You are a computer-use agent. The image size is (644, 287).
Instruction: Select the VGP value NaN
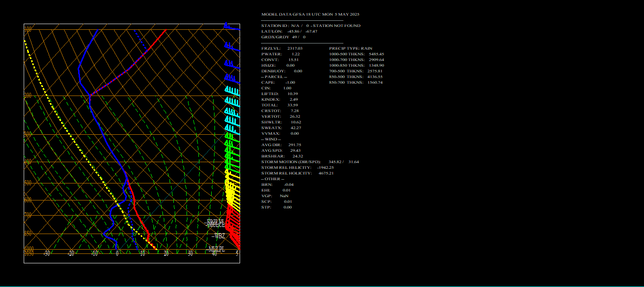(x=284, y=196)
